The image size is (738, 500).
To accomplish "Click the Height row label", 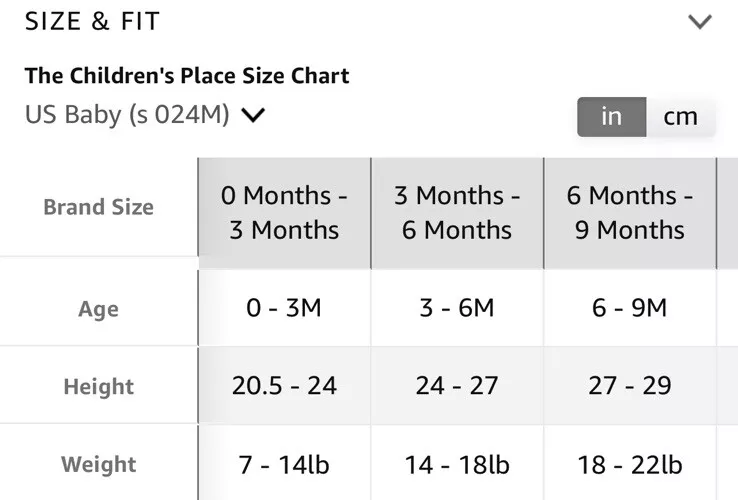I will coord(99,387).
